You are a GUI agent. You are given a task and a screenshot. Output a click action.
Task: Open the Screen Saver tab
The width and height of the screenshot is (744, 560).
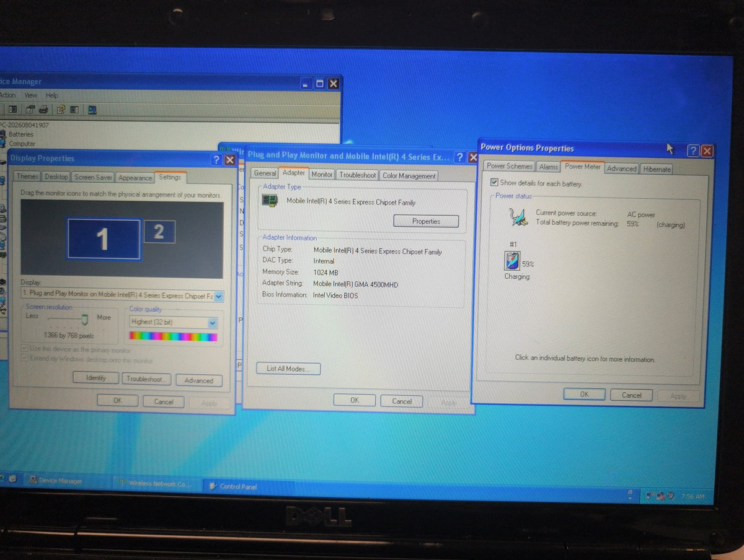pos(94,177)
